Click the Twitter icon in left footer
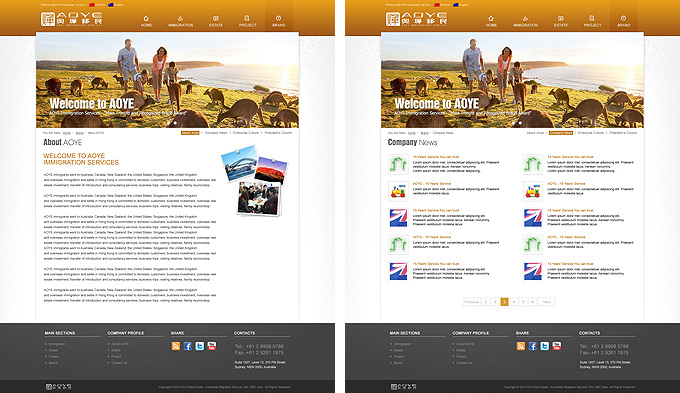Viewport: 680px width, 393px height. pos(199,346)
